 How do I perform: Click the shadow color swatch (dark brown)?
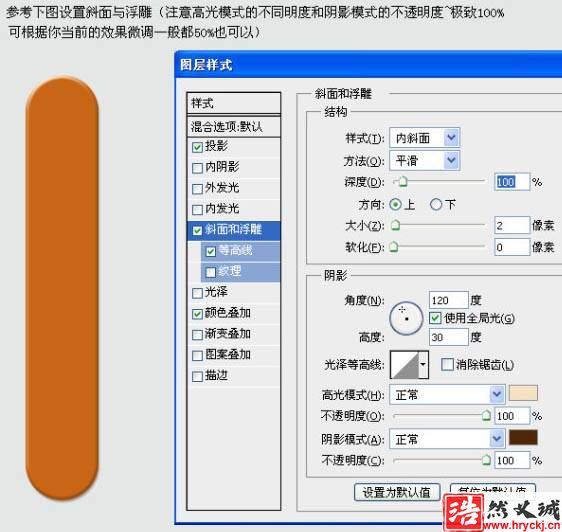coord(523,437)
